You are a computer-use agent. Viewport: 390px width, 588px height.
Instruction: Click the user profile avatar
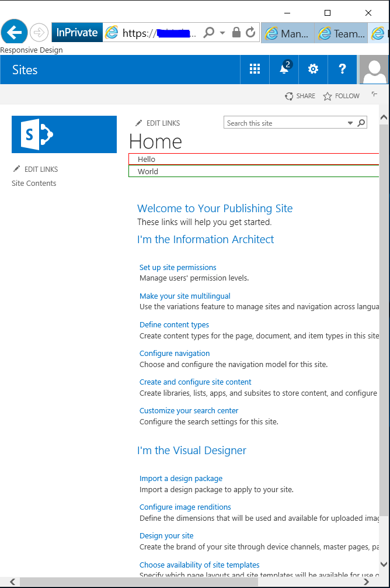click(374, 70)
